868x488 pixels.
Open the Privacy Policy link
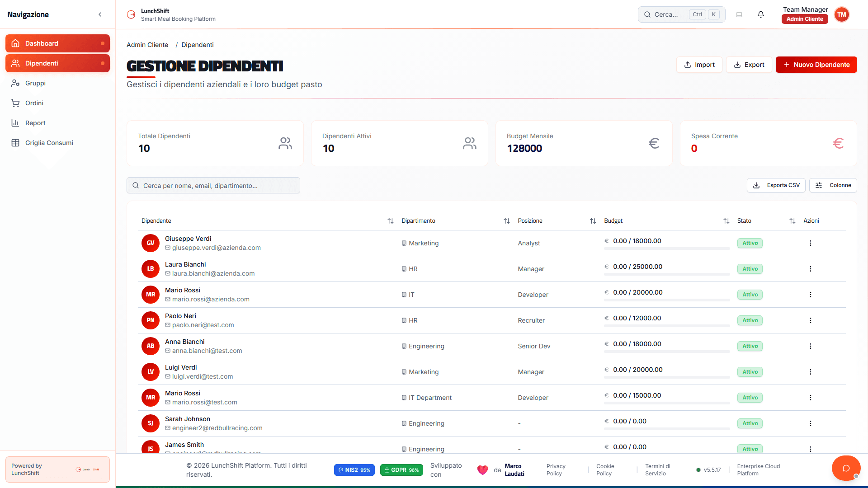tap(556, 470)
